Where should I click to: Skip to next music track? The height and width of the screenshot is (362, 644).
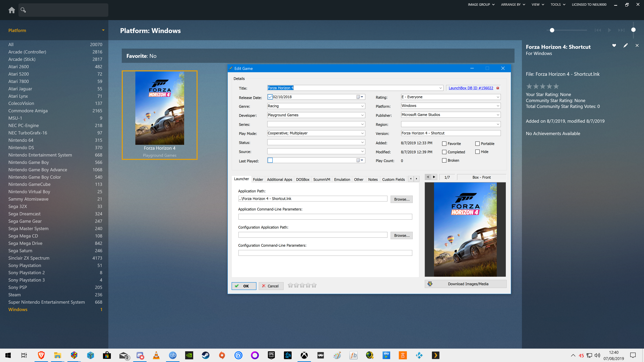tap(621, 30)
